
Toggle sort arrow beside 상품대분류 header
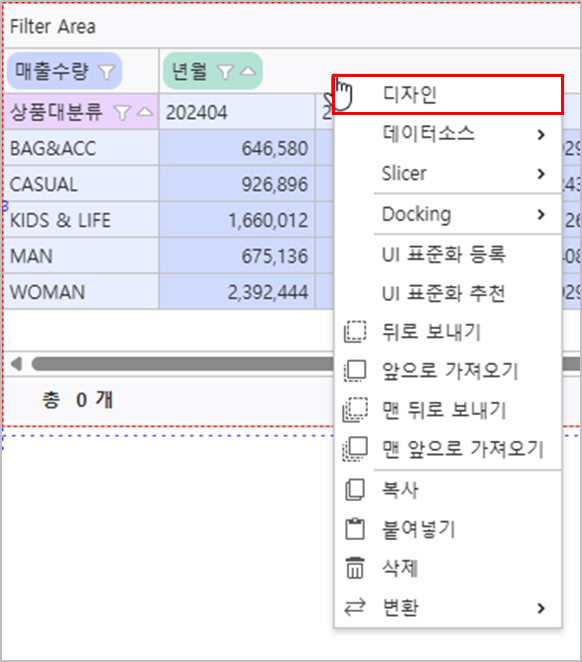(145, 111)
